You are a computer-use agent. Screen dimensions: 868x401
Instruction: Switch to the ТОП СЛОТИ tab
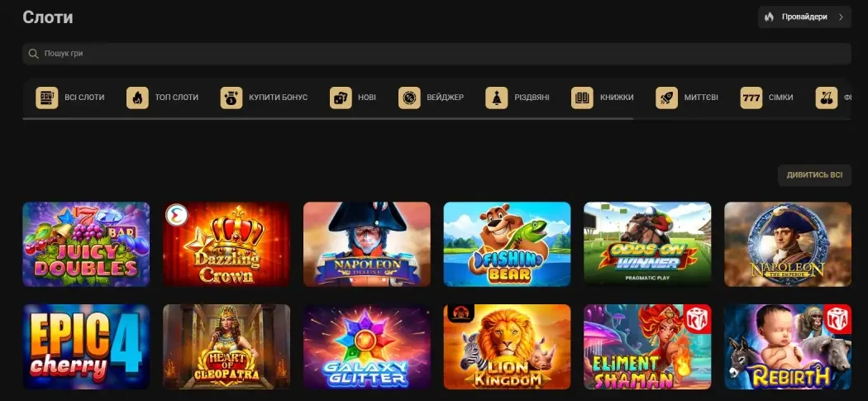(162, 98)
